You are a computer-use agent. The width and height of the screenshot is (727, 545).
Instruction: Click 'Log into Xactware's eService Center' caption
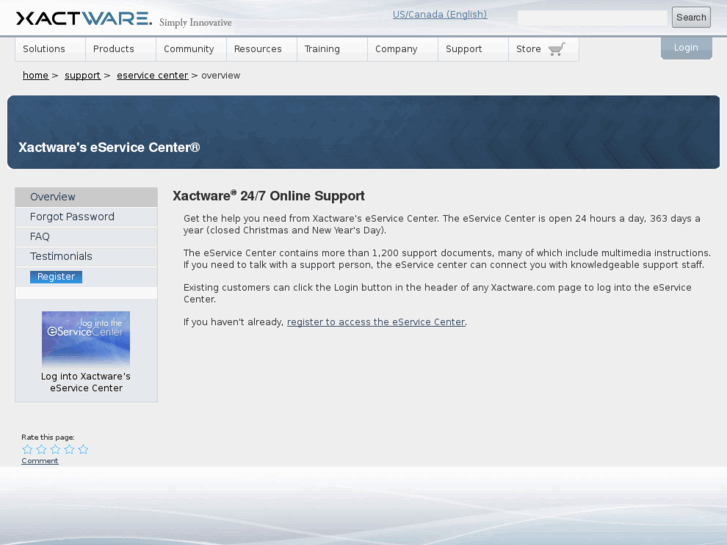[86, 382]
